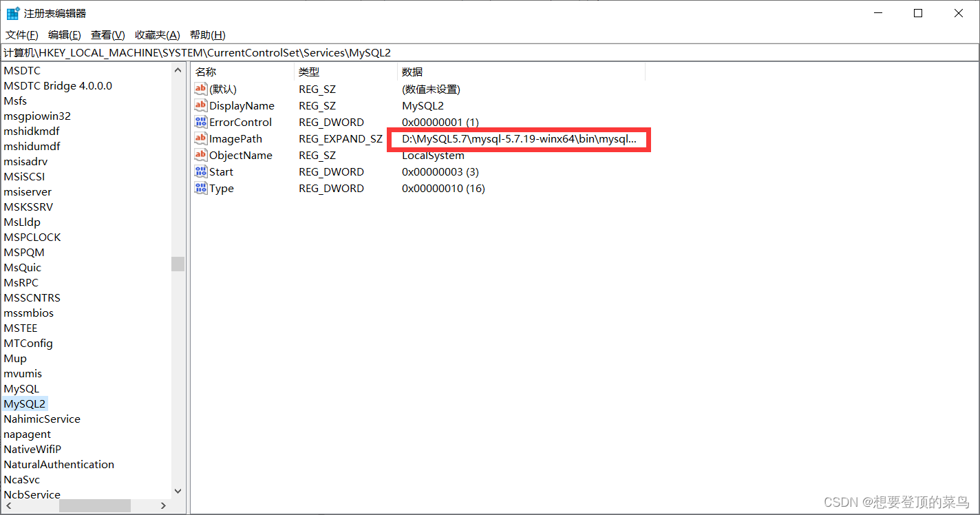Click ObjectName data LocalSystem
Image resolution: width=980 pixels, height=515 pixels.
(x=433, y=155)
